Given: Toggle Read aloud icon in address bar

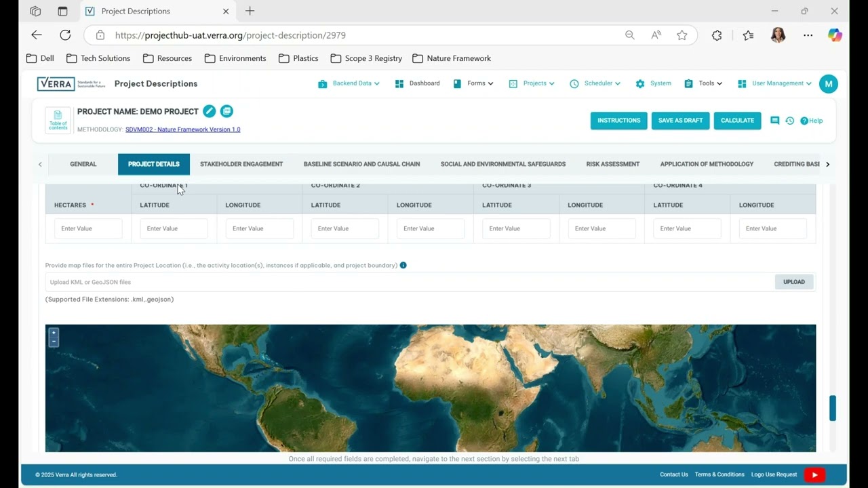Looking at the screenshot, I should coord(656,35).
